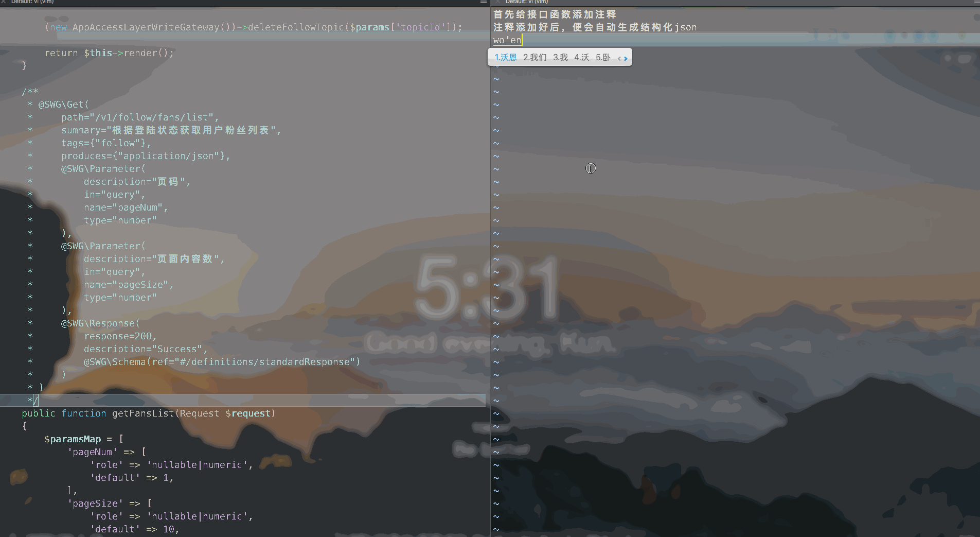This screenshot has width=980, height=537.
Task: Click description="页面内容数" line
Action: tap(154, 259)
